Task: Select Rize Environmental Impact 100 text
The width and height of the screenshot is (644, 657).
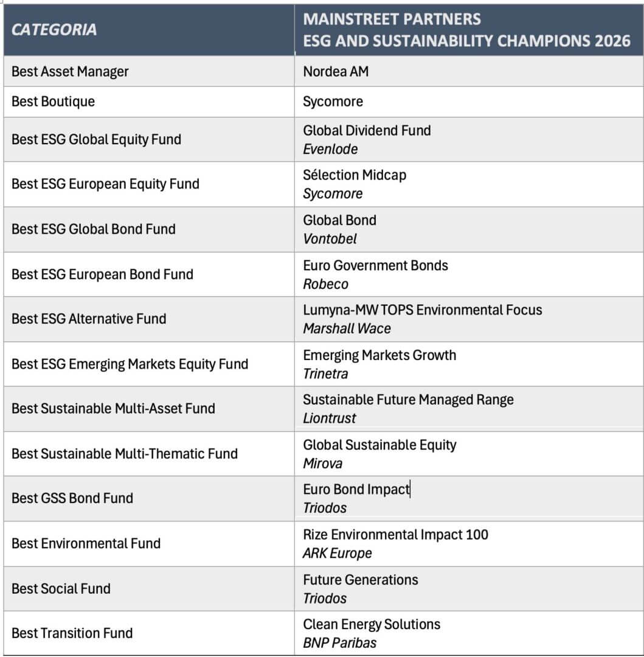Action: tap(395, 535)
